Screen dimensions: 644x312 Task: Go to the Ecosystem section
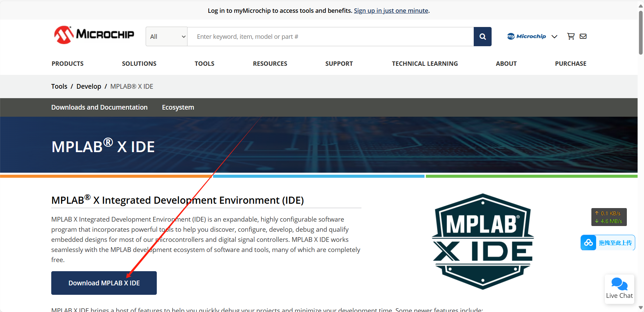coord(178,107)
